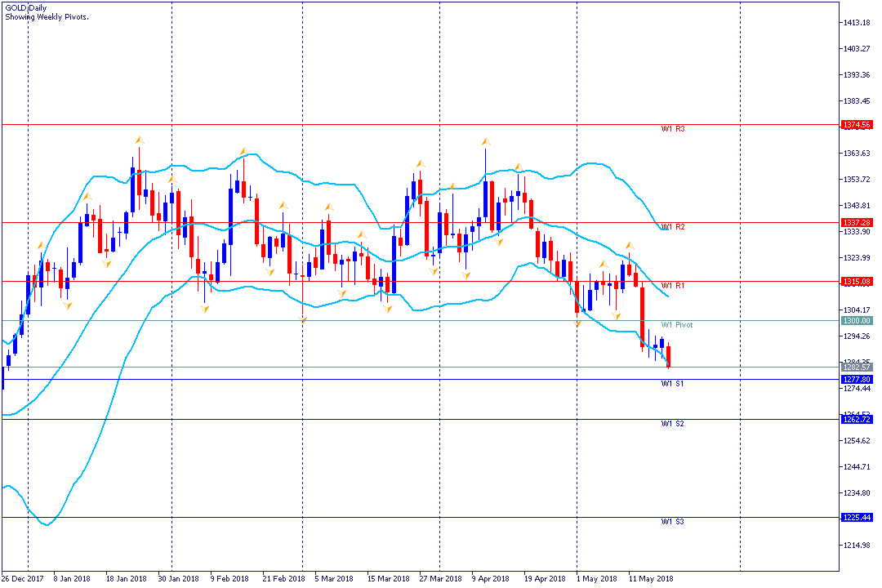Select the down fractal arrow below early March's low wick
Image resolution: width=882 pixels, height=588 pixels.
tap(303, 320)
